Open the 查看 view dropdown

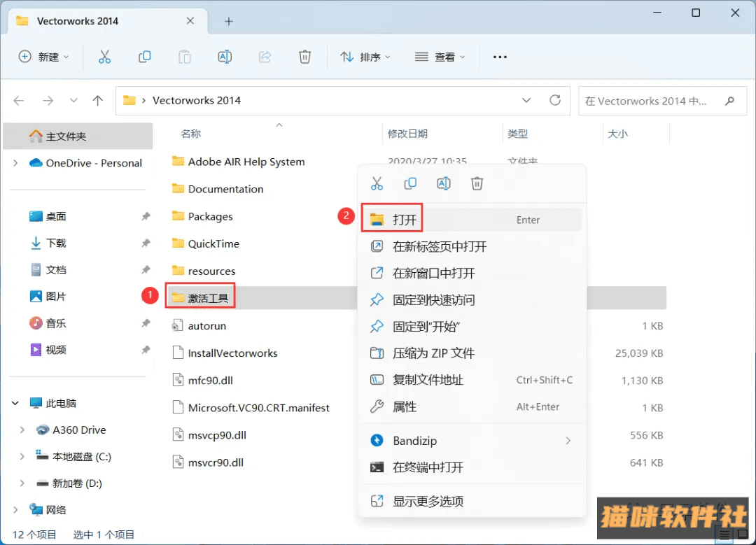440,57
